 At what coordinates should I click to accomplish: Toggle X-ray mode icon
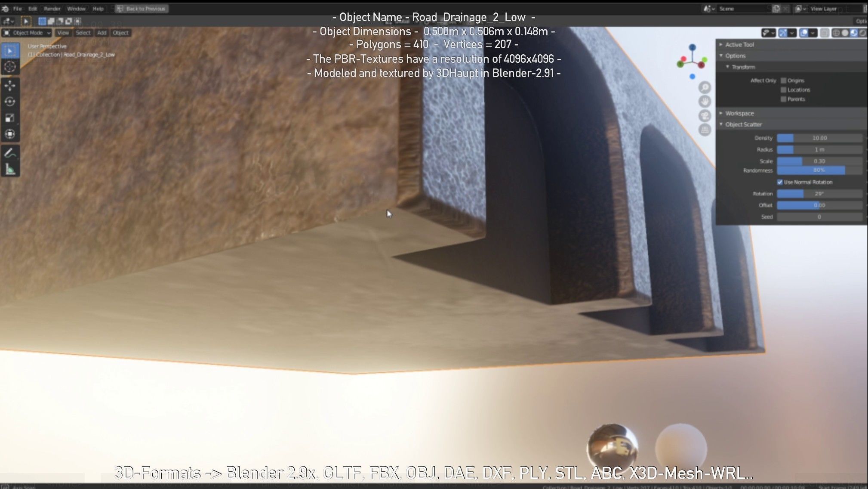pos(824,33)
